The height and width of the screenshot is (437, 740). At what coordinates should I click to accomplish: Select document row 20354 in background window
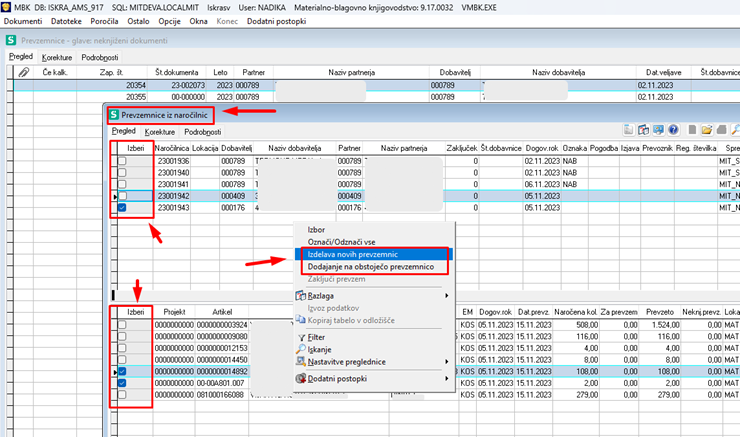pos(377,85)
